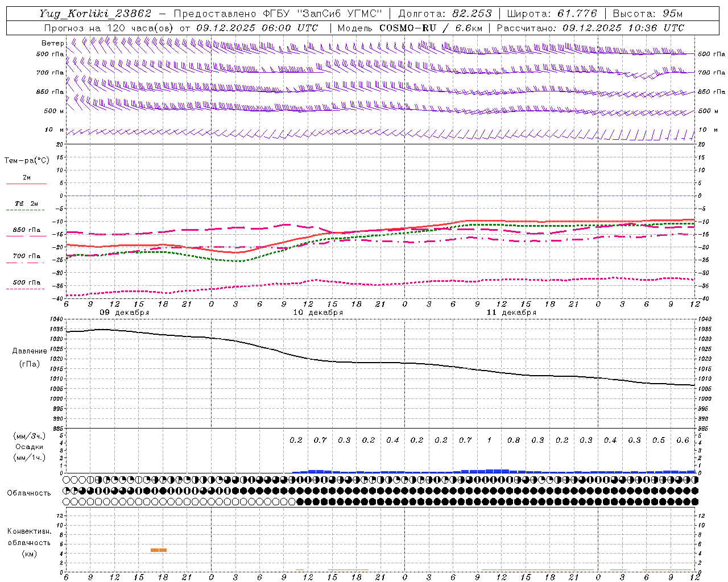
Task: Select the Широта: 61.776 value
Action: click(x=552, y=14)
